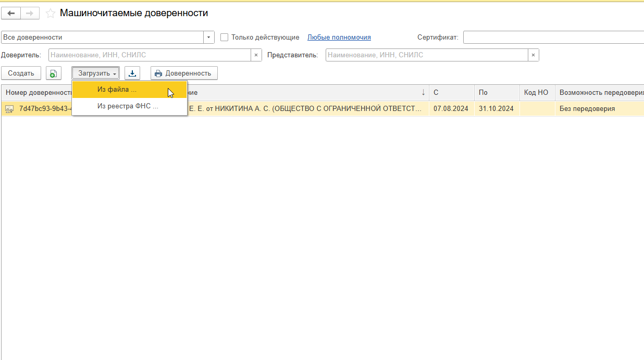644x360 pixels.
Task: Clear the Доверитель field with the × icon
Action: pyautogui.click(x=256, y=55)
